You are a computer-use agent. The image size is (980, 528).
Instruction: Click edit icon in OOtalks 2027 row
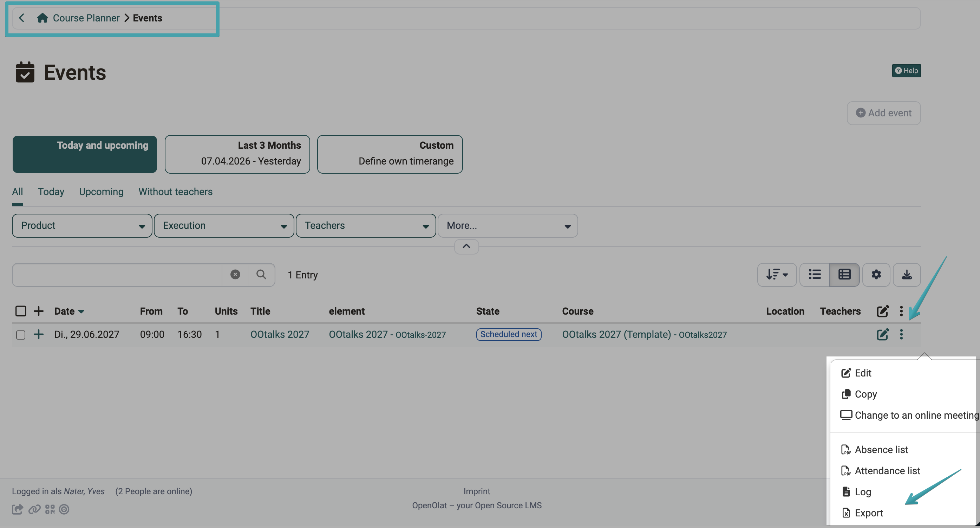[882, 334]
